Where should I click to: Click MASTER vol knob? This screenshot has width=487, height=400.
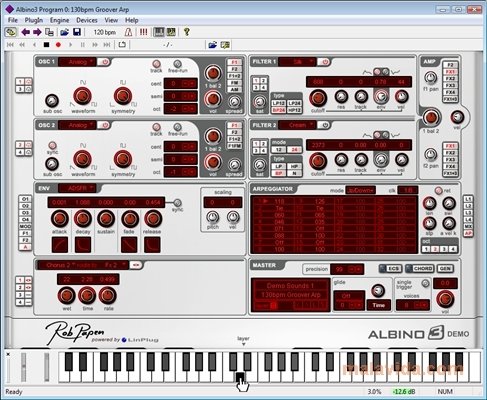[x=445, y=299]
